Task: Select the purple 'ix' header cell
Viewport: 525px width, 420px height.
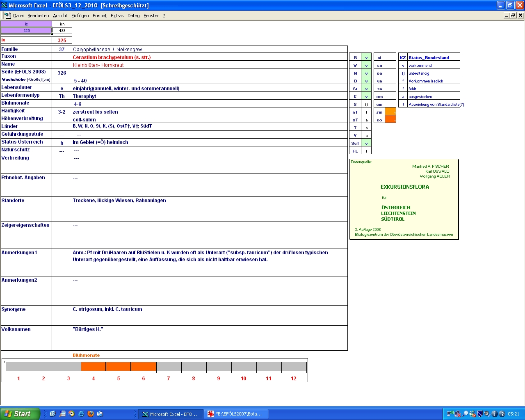Action: point(26,24)
